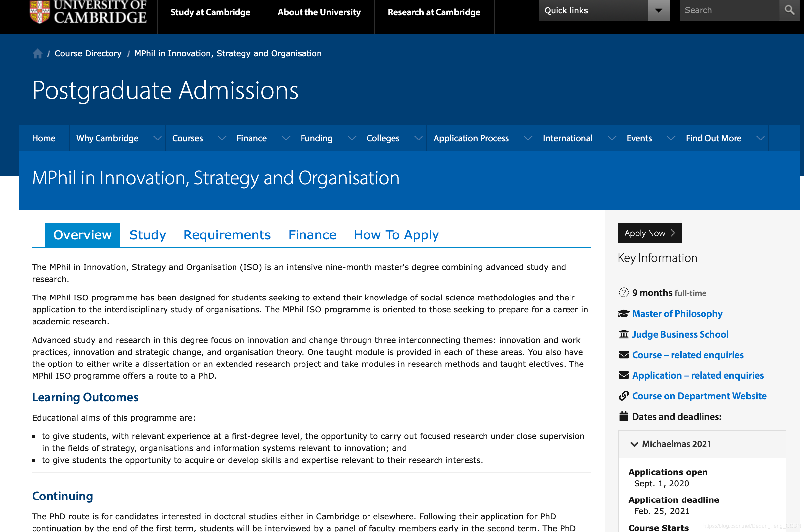Open the Quick links dropdown arrow
804x532 pixels.
658,10
